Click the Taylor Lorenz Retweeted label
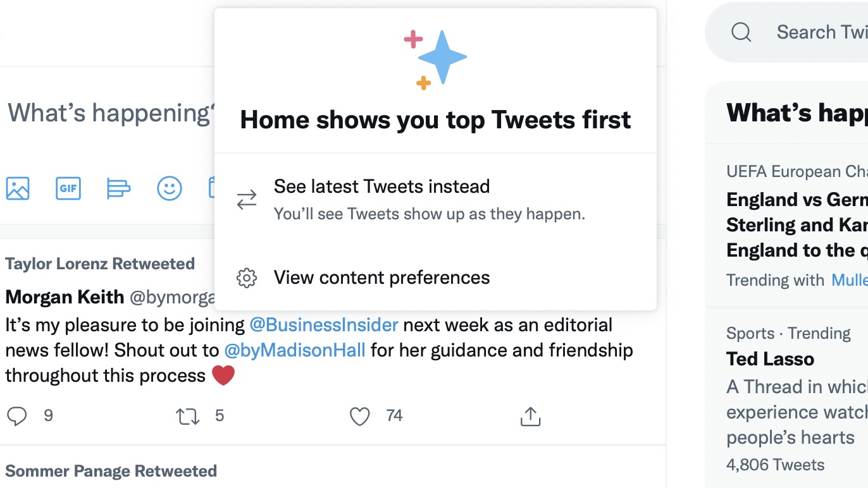 (x=100, y=264)
